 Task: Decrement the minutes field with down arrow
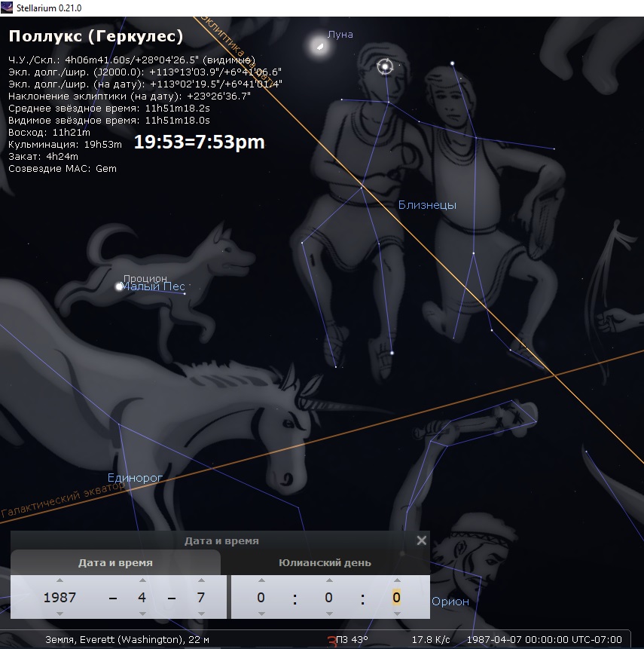tap(329, 614)
